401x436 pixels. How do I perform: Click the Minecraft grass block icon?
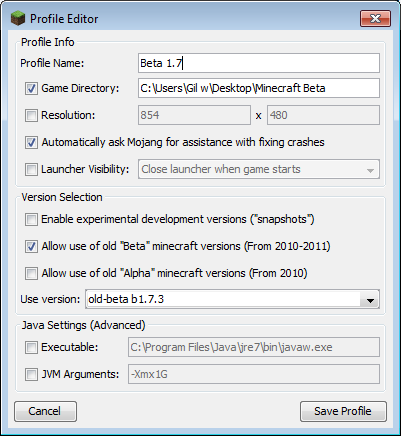[x=18, y=18]
